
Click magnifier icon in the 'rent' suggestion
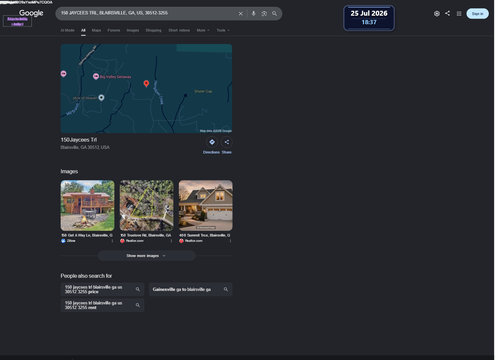[138, 305]
